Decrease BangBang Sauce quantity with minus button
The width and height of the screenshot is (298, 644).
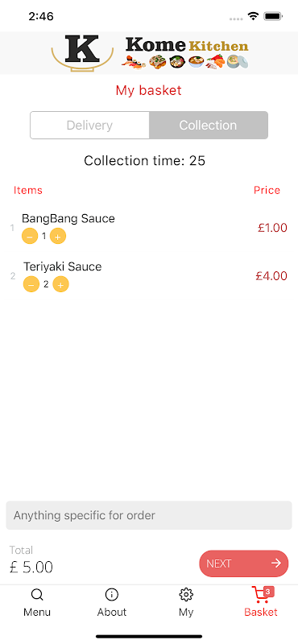click(x=30, y=236)
